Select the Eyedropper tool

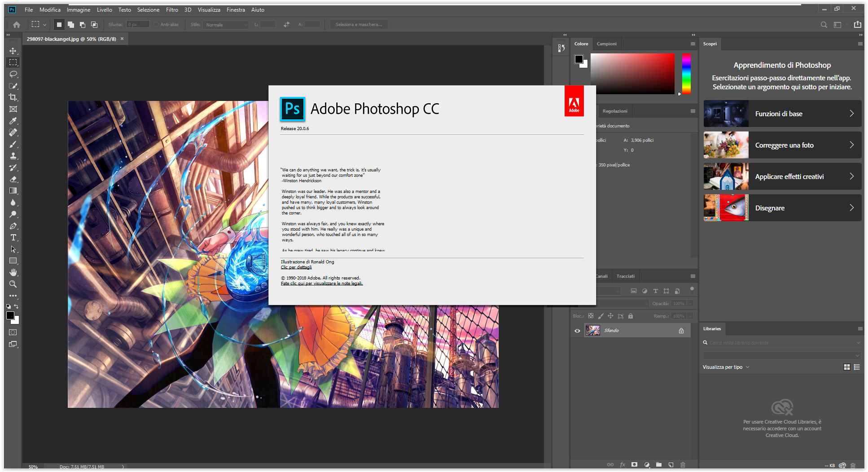(13, 121)
